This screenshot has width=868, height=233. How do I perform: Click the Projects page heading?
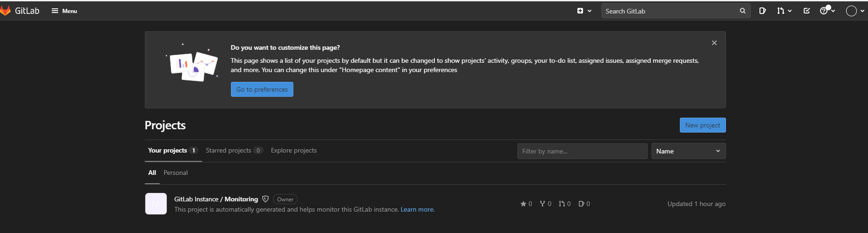click(165, 125)
